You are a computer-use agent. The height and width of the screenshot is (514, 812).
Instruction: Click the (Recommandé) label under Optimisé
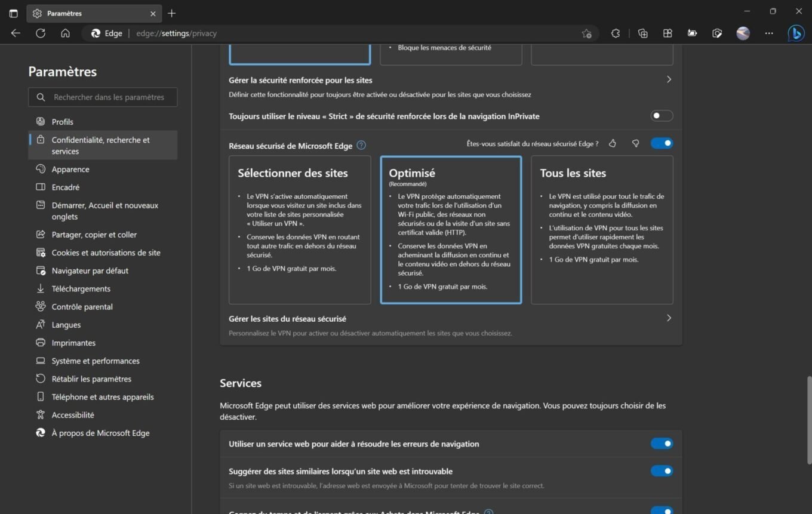tap(408, 184)
